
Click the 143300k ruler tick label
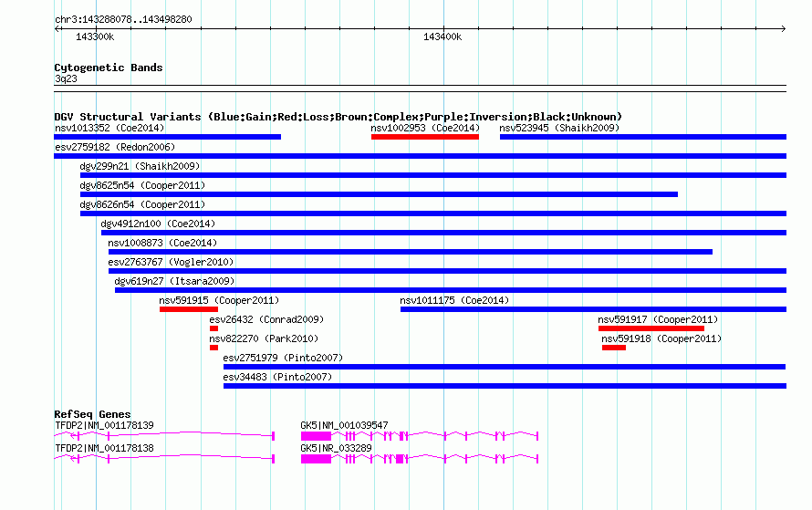coord(95,36)
